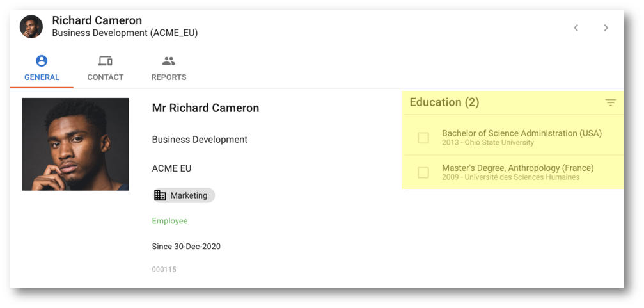Click the green Employee status link
This screenshot has width=644, height=308.
[x=169, y=221]
